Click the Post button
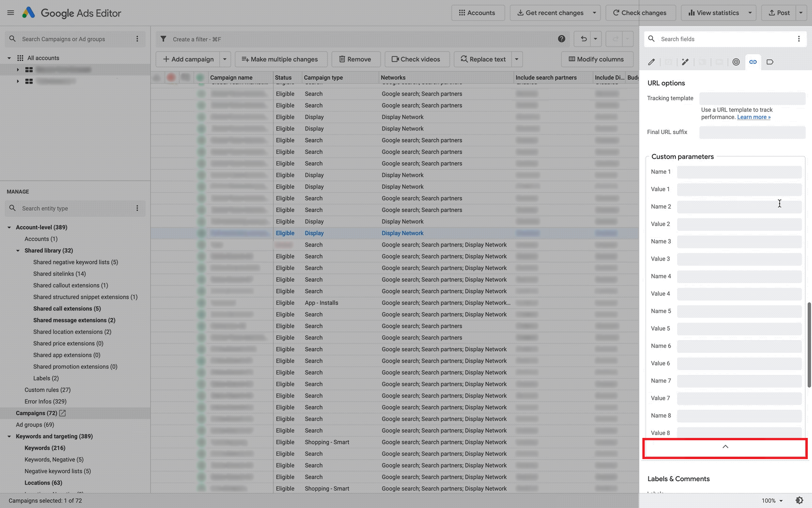Image resolution: width=812 pixels, height=508 pixels. (x=779, y=13)
